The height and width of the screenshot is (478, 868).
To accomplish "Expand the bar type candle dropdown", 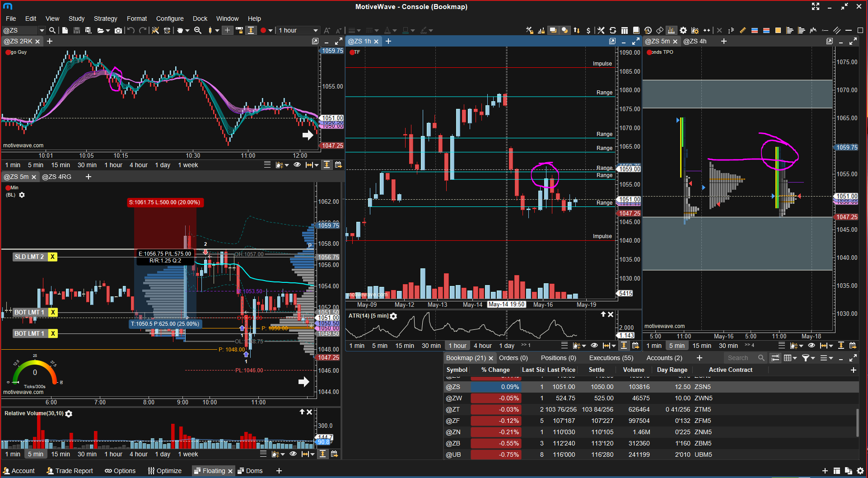I will (217, 30).
